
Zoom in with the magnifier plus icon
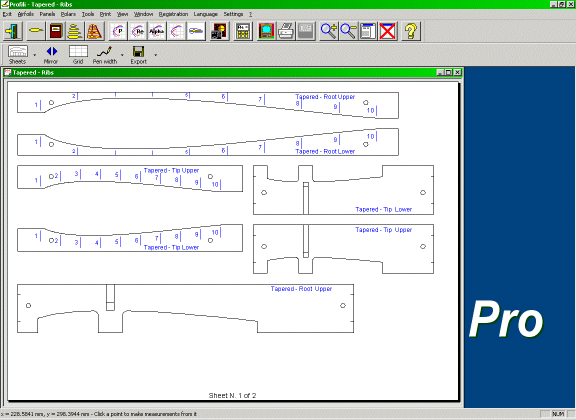coord(328,31)
